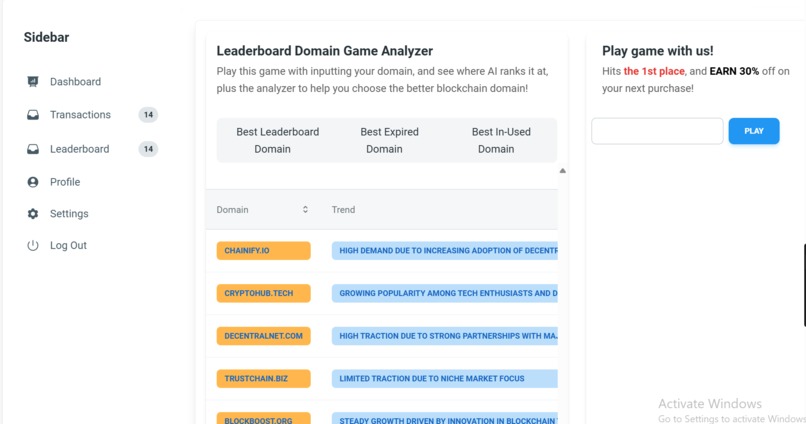
Task: Click the Growing Popularity trend label
Action: (445, 293)
